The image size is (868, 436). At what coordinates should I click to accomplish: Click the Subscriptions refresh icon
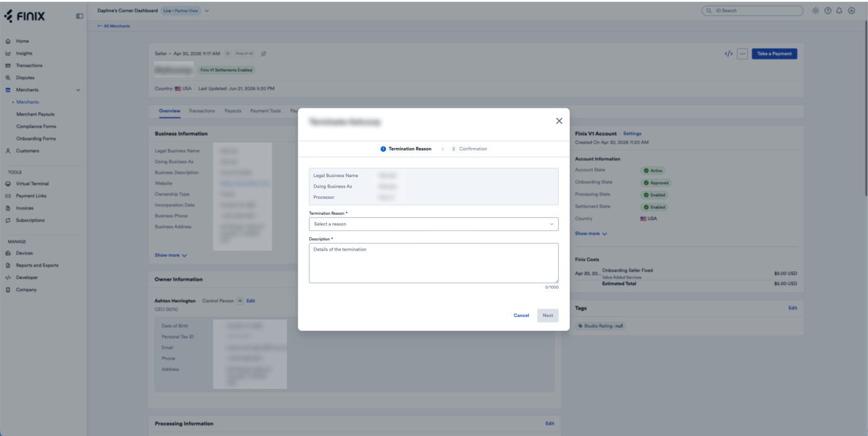(x=8, y=220)
